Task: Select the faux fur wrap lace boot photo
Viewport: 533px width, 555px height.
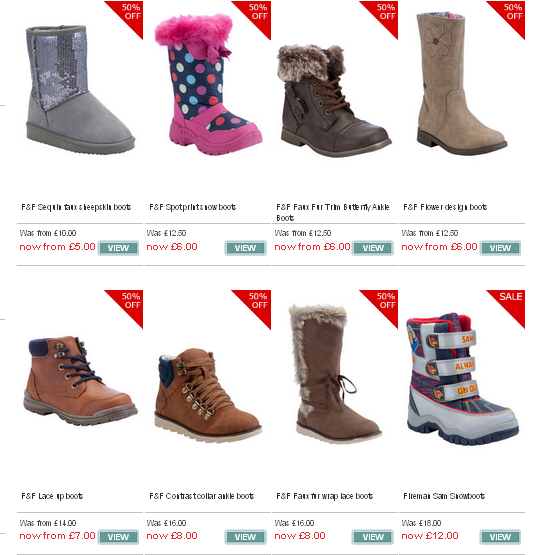Action: pyautogui.click(x=335, y=373)
